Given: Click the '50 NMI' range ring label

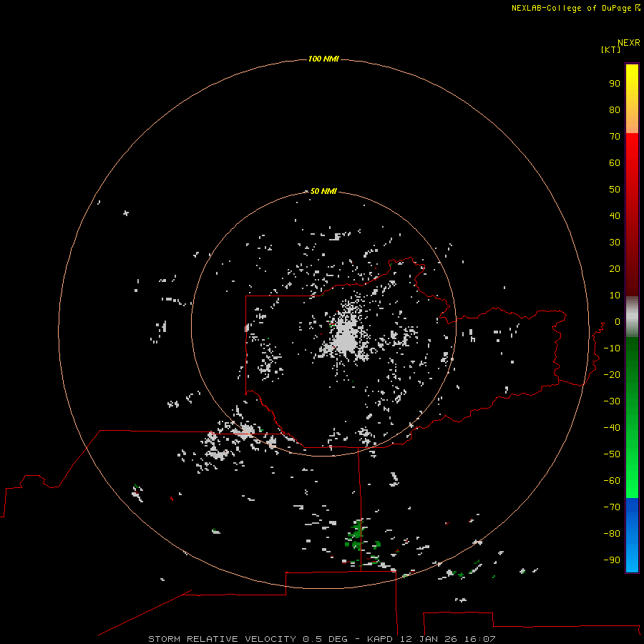Looking at the screenshot, I should pyautogui.click(x=323, y=191).
